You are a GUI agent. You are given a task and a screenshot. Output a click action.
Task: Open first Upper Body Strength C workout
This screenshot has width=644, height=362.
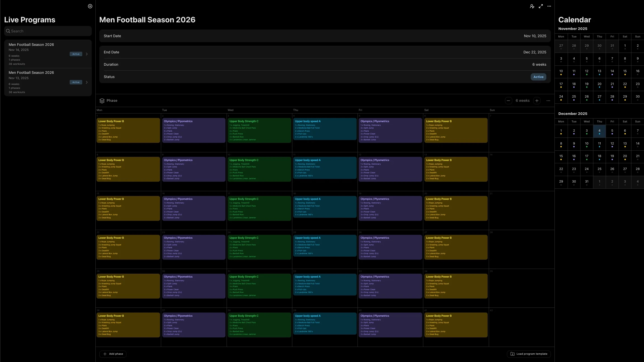(259, 130)
